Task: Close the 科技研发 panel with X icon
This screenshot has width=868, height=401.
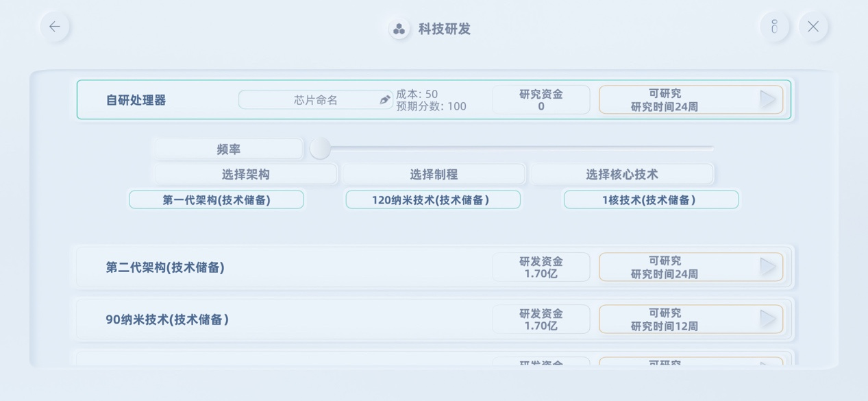Action: 813,27
